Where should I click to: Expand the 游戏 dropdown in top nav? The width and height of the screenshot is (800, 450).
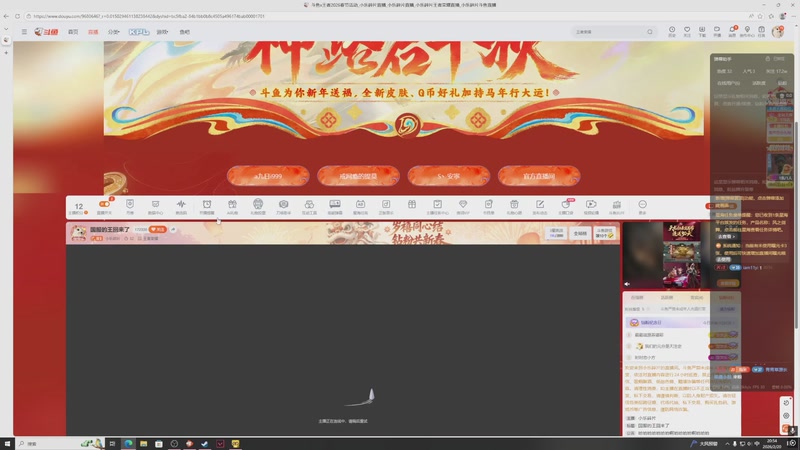tap(162, 32)
